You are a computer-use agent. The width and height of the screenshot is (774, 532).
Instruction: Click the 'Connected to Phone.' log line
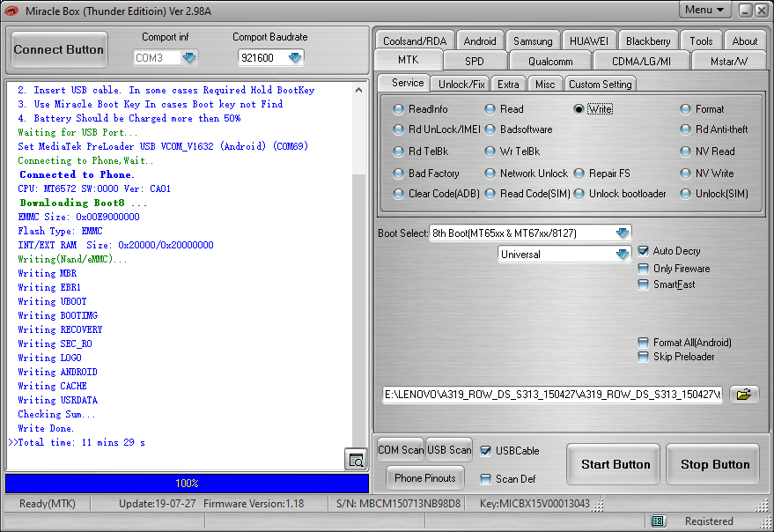(x=77, y=174)
